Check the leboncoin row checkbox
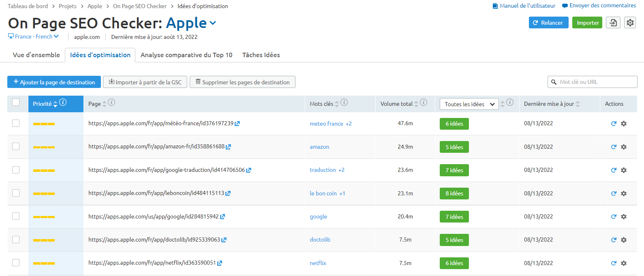Image resolution: width=644 pixels, height=276 pixels. (x=16, y=193)
